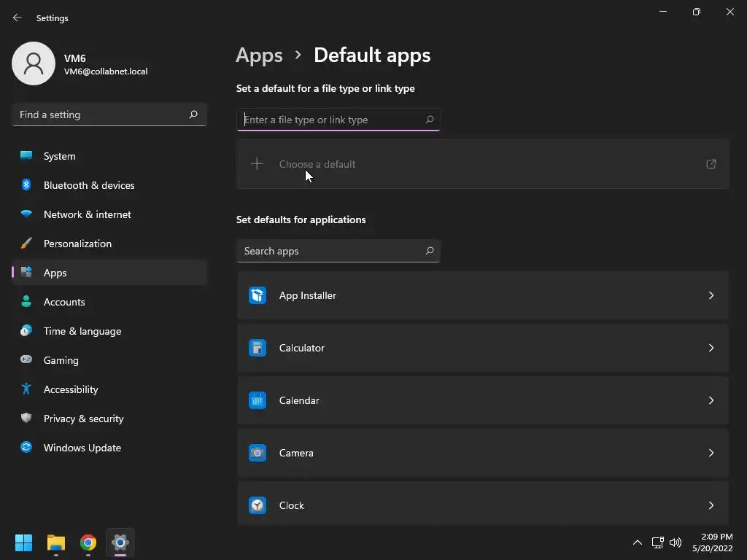Viewport: 747px width, 560px height.
Task: Click the Find a setting search box
Action: [x=102, y=114]
